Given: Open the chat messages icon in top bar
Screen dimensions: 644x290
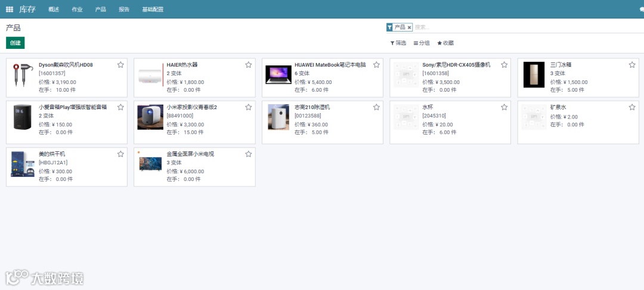Looking at the screenshot, I should click(x=642, y=9).
